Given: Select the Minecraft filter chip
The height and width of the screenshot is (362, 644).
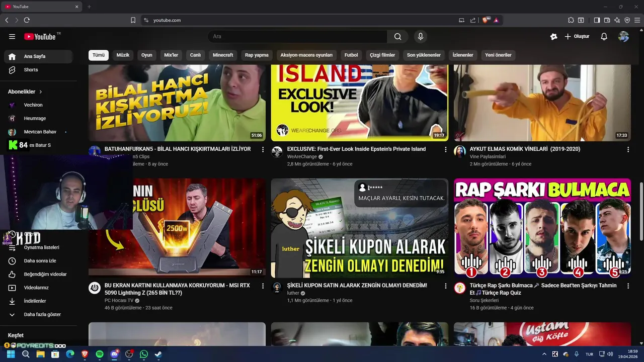Looking at the screenshot, I should (x=223, y=55).
